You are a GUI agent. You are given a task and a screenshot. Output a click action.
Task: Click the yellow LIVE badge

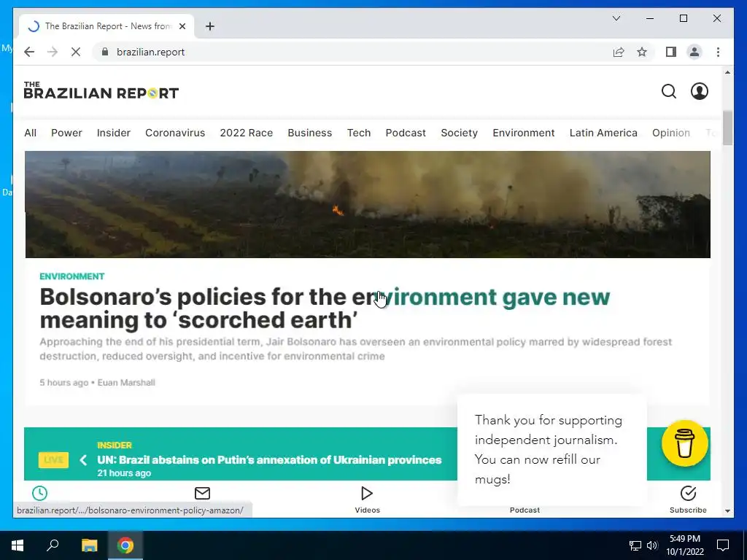coord(53,460)
